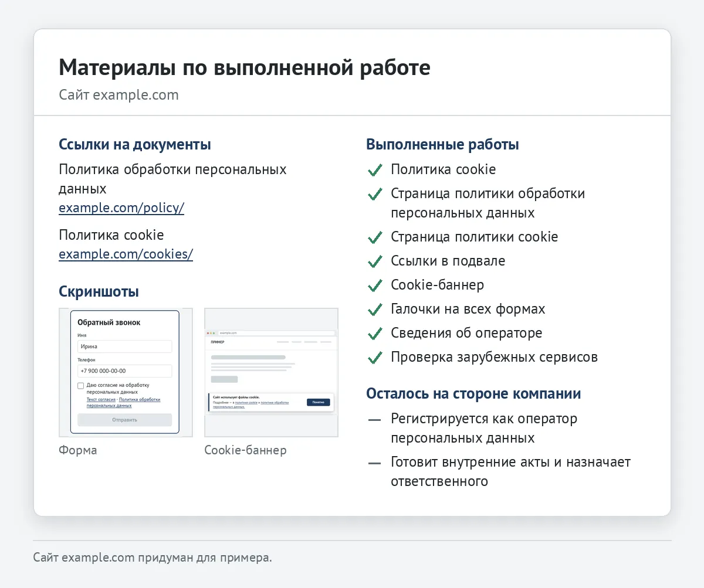This screenshot has width=704, height=588.
Task: Click the Cookie-баннер caption under the screenshot
Action: pyautogui.click(x=245, y=450)
